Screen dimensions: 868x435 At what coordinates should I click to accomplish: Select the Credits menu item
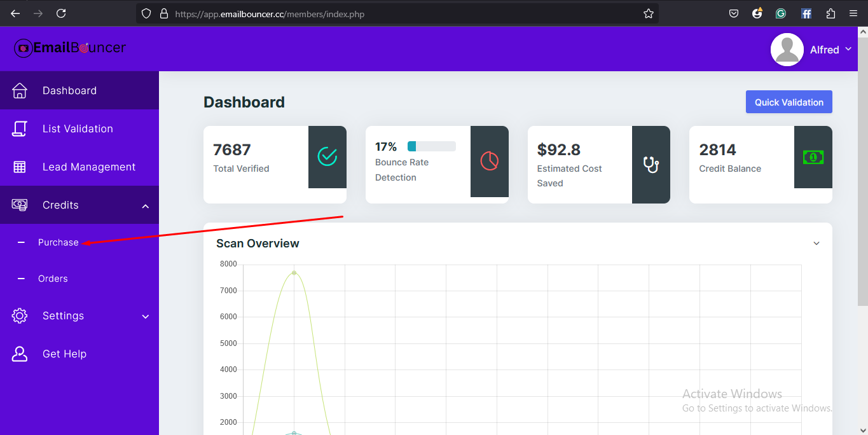coord(79,205)
